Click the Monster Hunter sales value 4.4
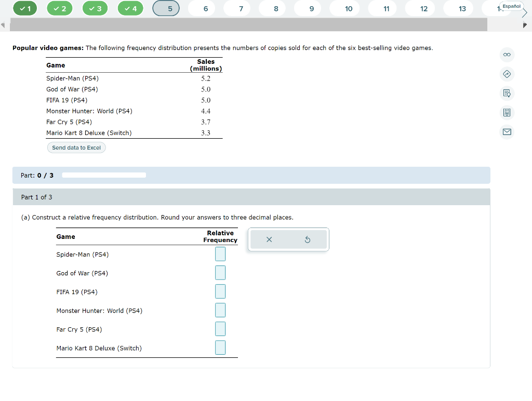This screenshot has height=401, width=532. 206,111
